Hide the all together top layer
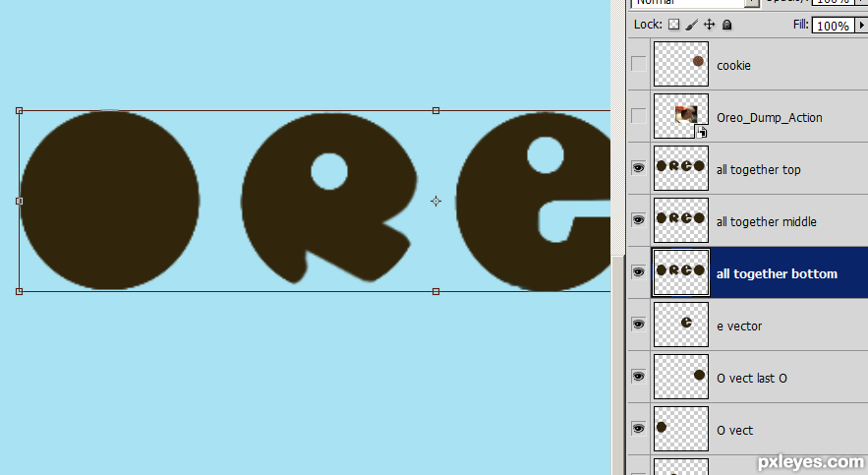This screenshot has width=868, height=475. (x=638, y=168)
